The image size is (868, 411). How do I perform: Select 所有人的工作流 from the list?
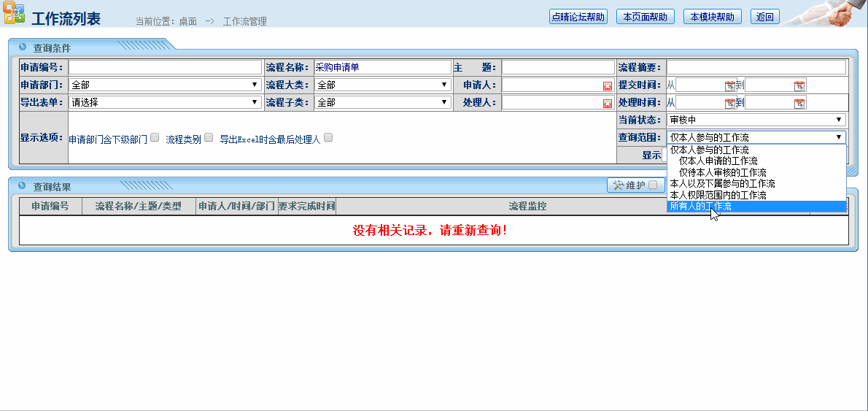[x=700, y=207]
